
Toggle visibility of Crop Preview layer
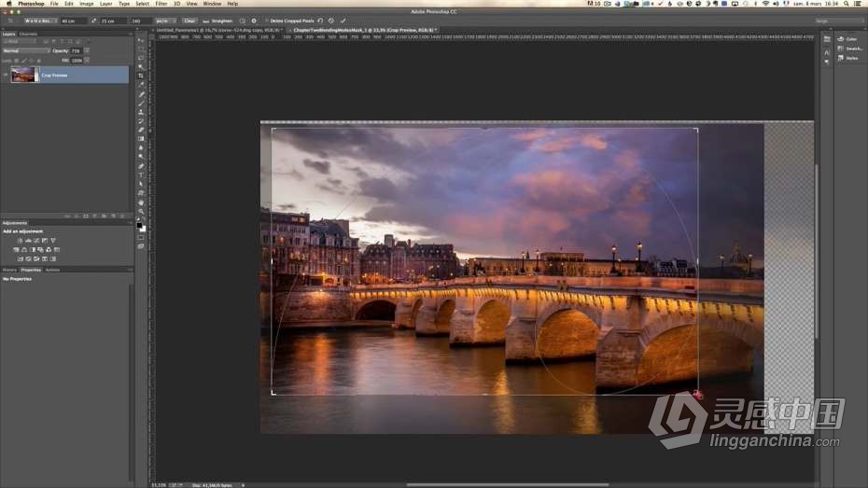click(x=6, y=75)
